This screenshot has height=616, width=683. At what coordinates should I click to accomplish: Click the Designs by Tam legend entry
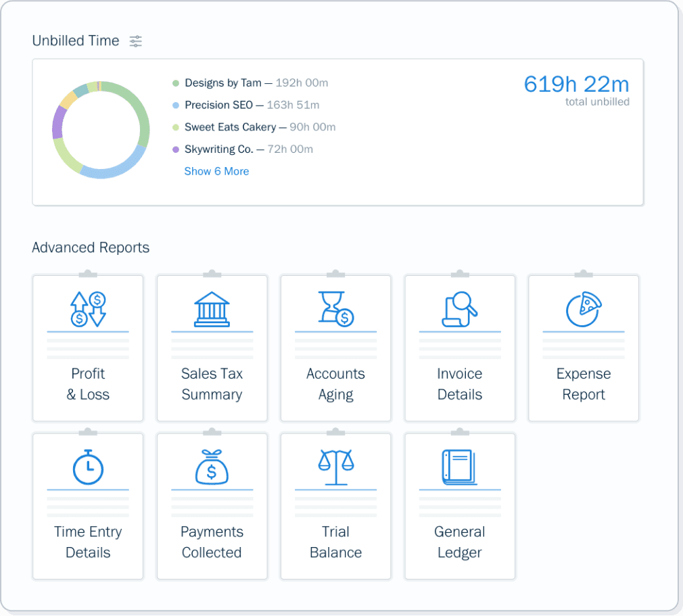pyautogui.click(x=222, y=83)
